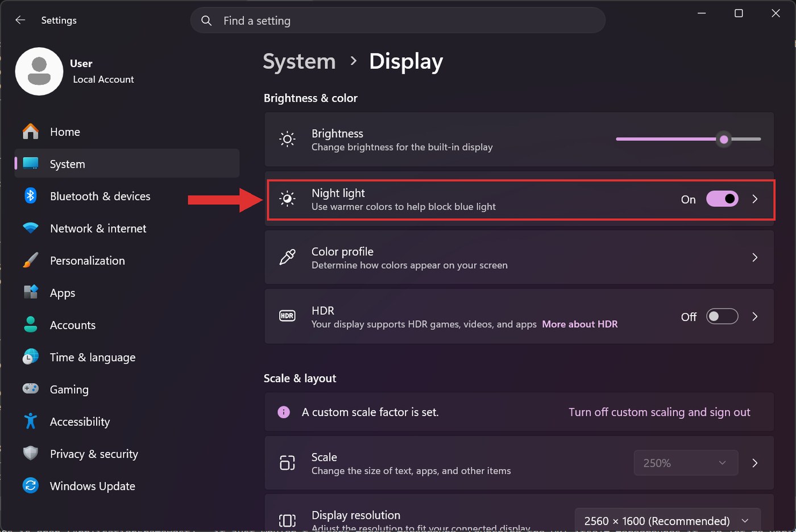This screenshot has width=796, height=532.
Task: Open Display resolution dropdown
Action: point(668,520)
